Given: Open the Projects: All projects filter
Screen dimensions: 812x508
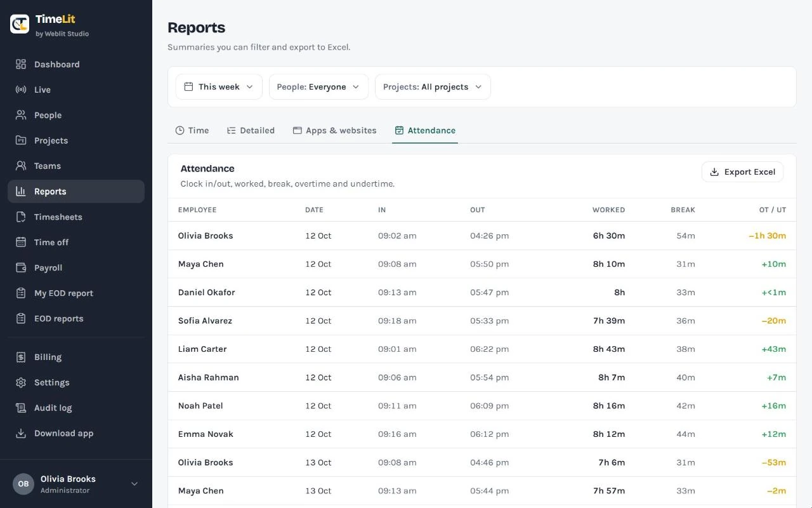Looking at the screenshot, I should (433, 87).
